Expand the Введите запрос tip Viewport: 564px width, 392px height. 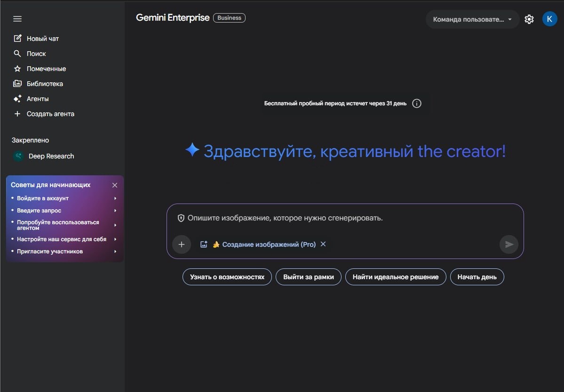click(x=115, y=211)
